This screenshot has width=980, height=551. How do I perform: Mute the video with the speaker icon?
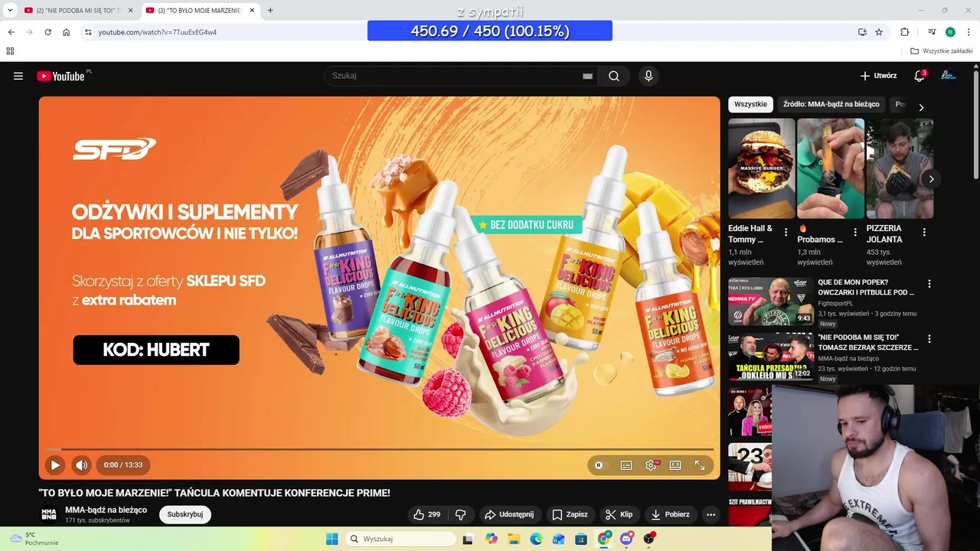(81, 465)
